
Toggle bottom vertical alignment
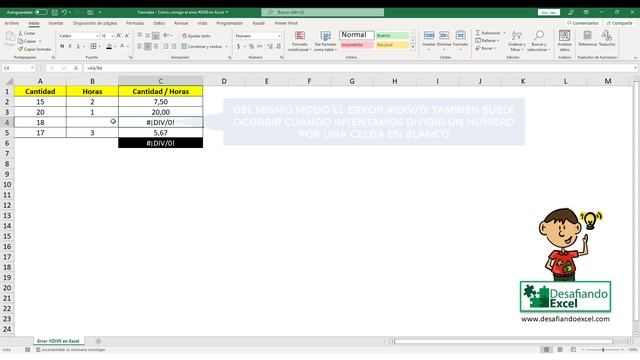(x=156, y=36)
